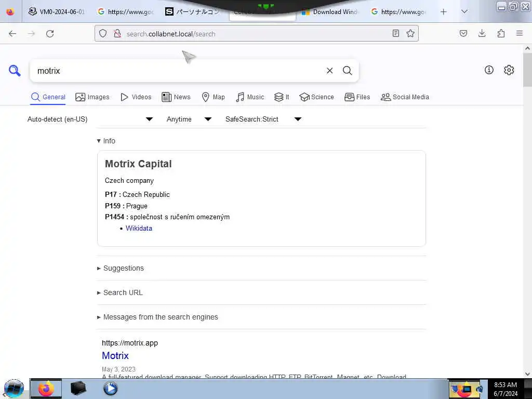This screenshot has height=399, width=532.
Task: Bookmark this page with the star icon
Action: point(410,33)
